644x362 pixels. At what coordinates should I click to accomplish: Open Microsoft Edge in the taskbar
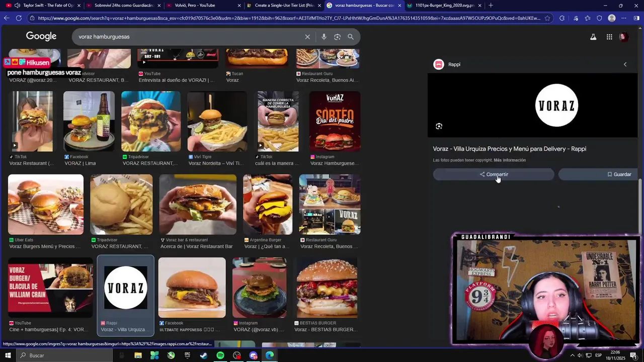[x=270, y=355]
